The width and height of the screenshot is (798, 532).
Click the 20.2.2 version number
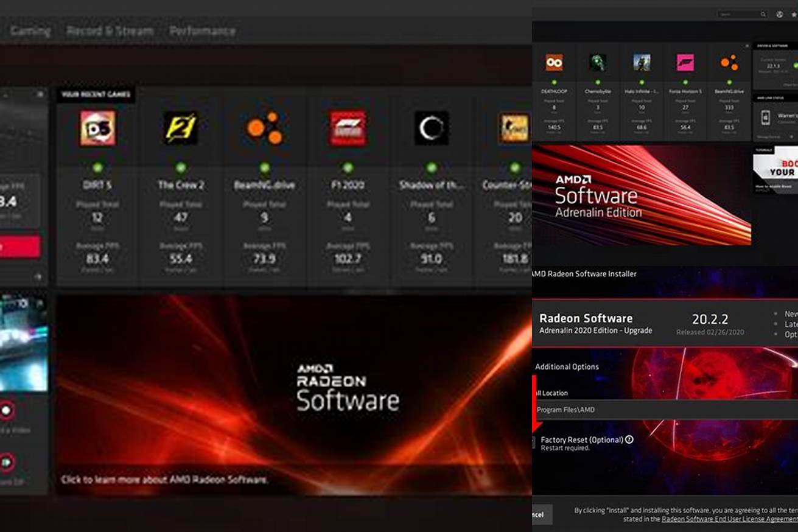710,319
